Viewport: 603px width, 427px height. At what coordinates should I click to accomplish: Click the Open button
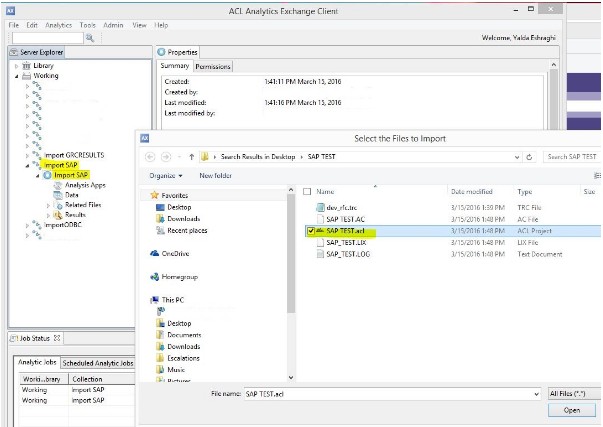[571, 410]
